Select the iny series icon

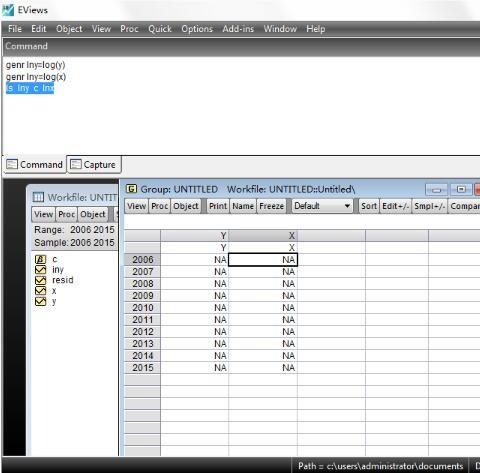(x=40, y=269)
